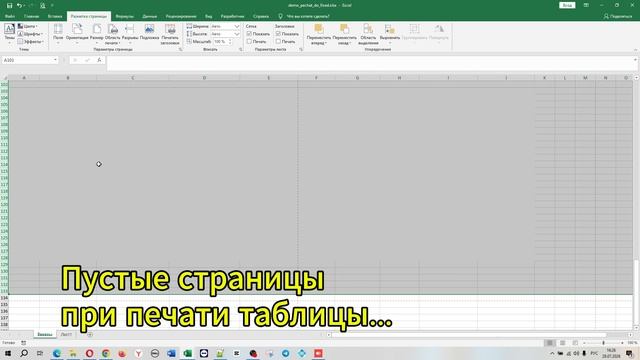Viewport: 640px width, 360px height.
Task: Switch to the Formulas (Формулы) tab
Action: click(124, 16)
